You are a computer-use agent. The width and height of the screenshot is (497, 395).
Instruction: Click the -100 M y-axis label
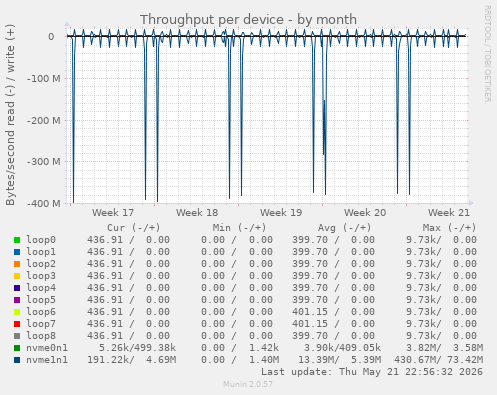tap(44, 79)
